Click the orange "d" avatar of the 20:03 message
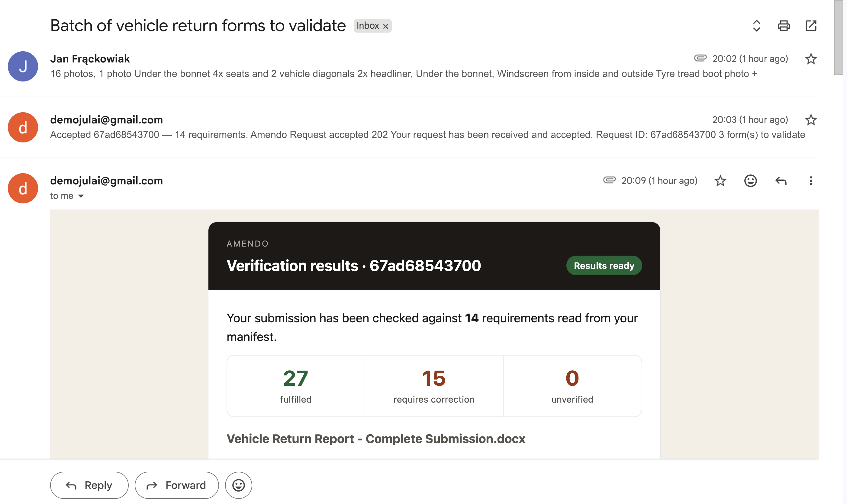Image resolution: width=847 pixels, height=504 pixels. tap(23, 127)
